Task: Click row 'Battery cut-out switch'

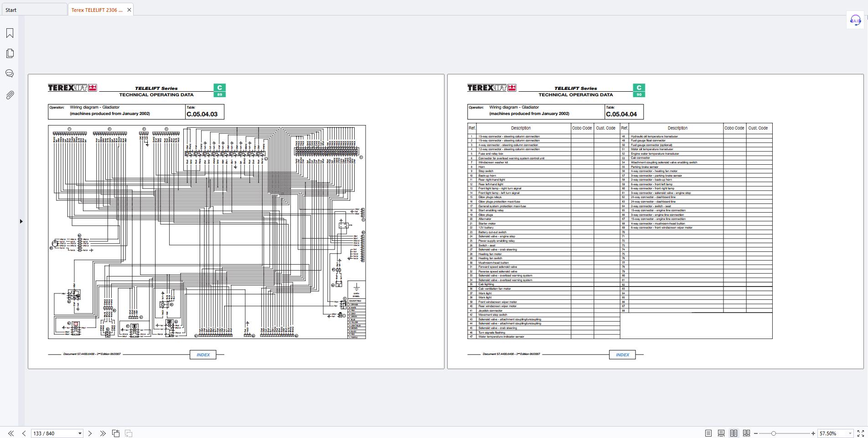Action: pos(543,232)
